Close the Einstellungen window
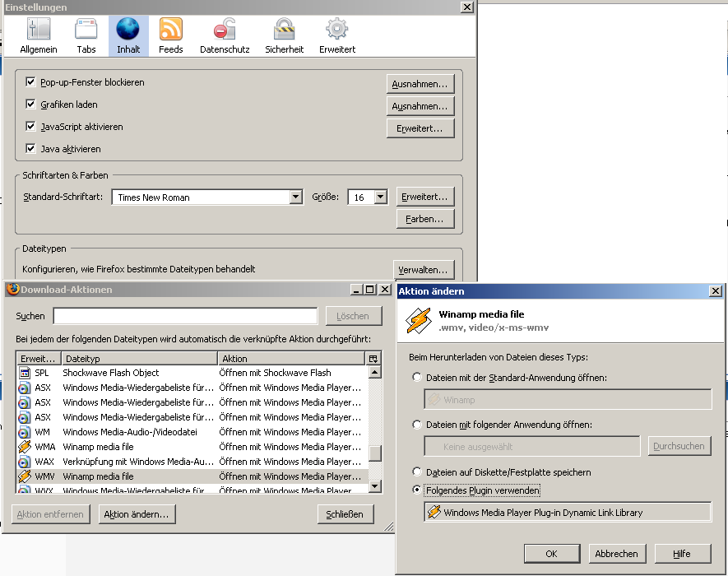Image resolution: width=728 pixels, height=576 pixels. tap(466, 7)
